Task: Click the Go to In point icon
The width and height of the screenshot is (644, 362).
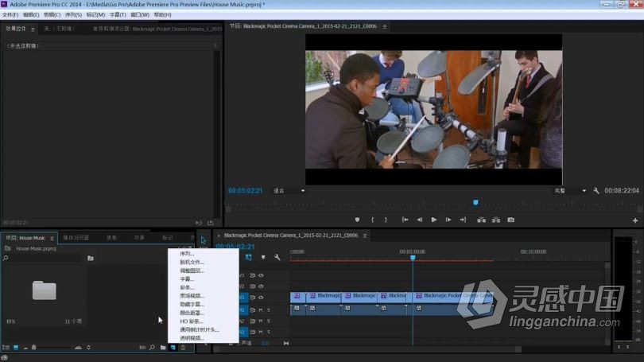Action: pos(405,220)
